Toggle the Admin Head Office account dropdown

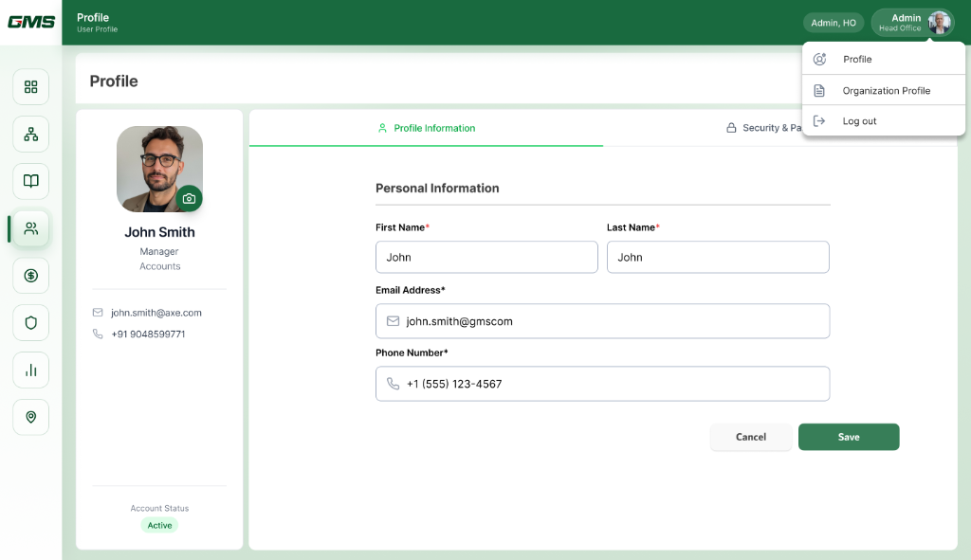[913, 23]
